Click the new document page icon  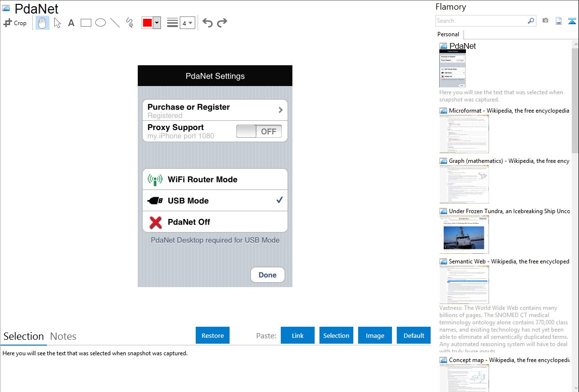coord(559,21)
